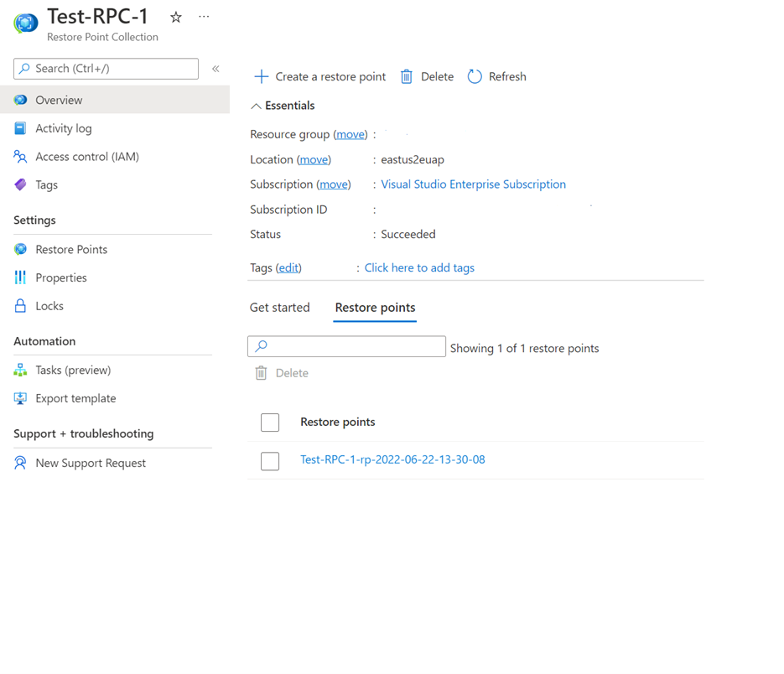Click the Export template download icon
Viewport: 784px width, 674px height.
(x=20, y=398)
